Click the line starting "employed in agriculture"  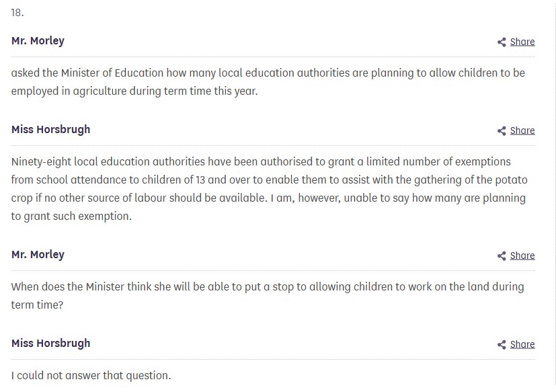point(134,90)
